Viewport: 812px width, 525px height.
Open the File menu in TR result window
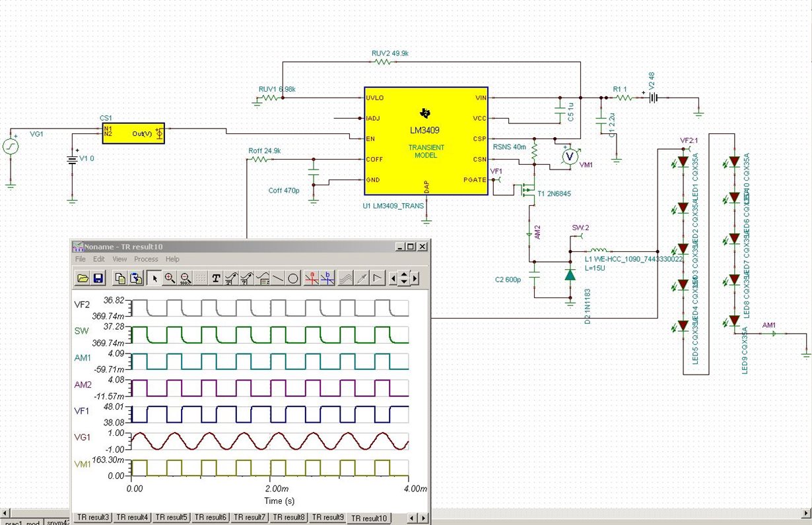click(x=81, y=259)
